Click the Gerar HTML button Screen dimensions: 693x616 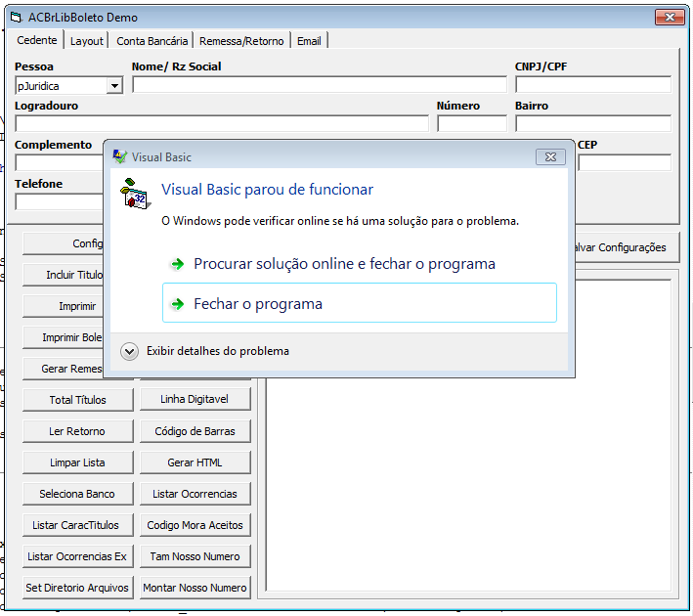pyautogui.click(x=195, y=462)
